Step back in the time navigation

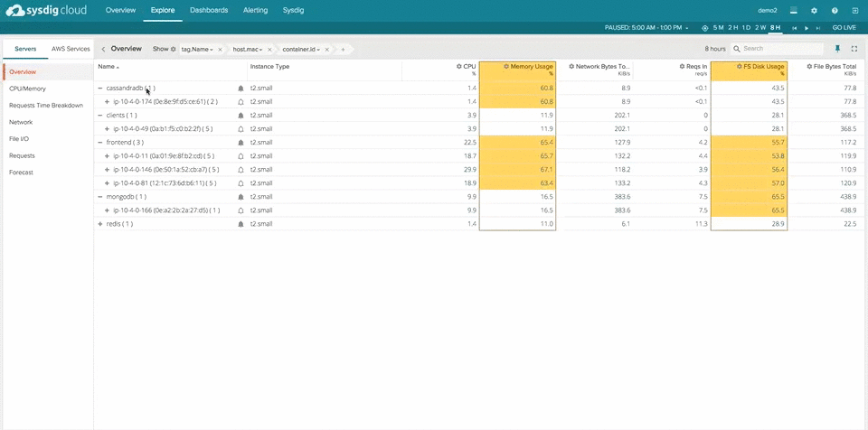pyautogui.click(x=795, y=28)
